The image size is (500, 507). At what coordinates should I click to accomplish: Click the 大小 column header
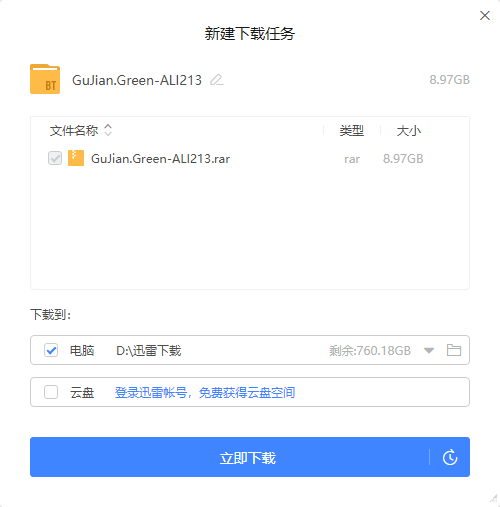pos(409,131)
